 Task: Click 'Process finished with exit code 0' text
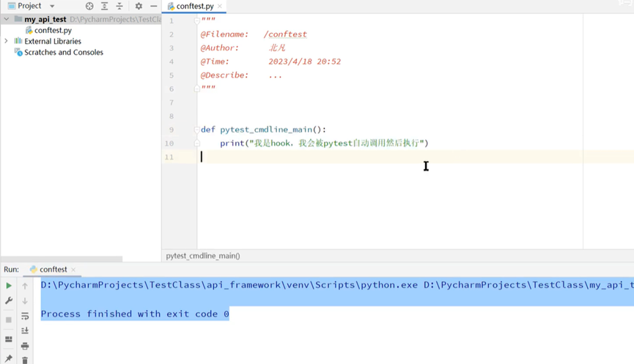click(x=135, y=314)
